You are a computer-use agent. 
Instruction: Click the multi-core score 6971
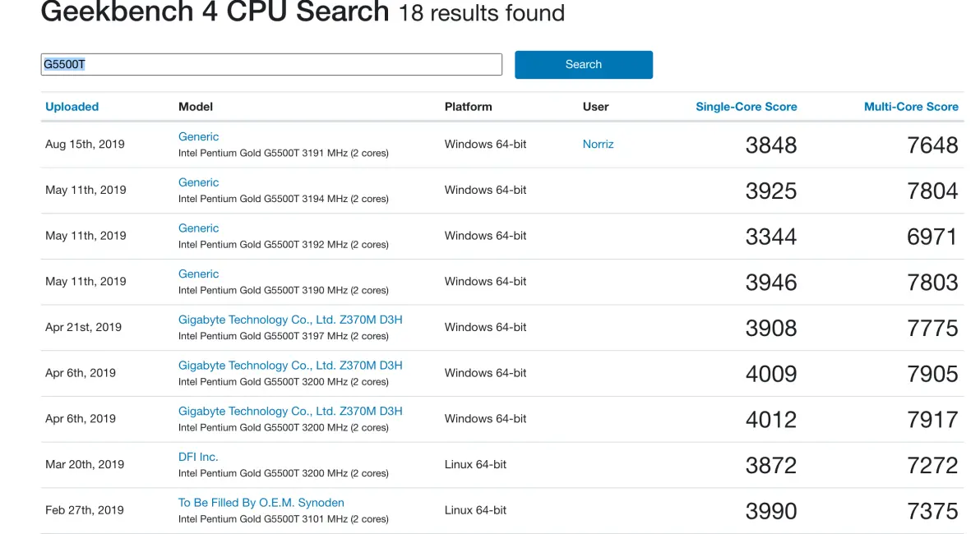[932, 236]
